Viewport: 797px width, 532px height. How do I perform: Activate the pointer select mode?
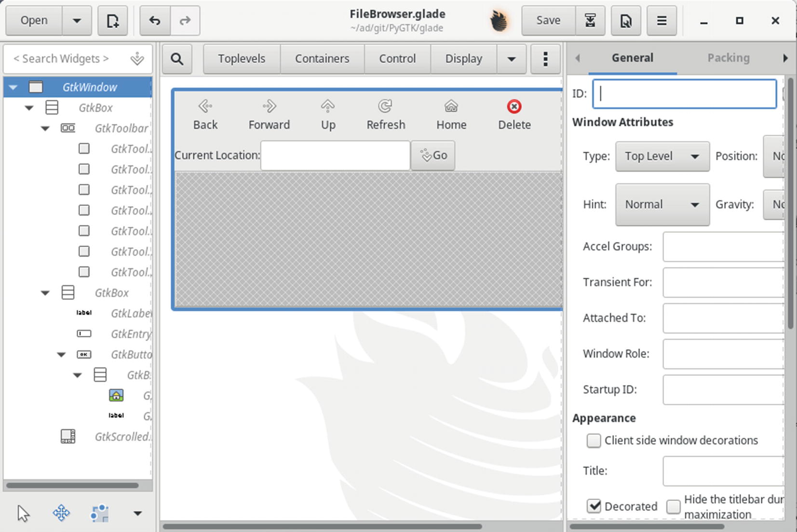pos(23,513)
